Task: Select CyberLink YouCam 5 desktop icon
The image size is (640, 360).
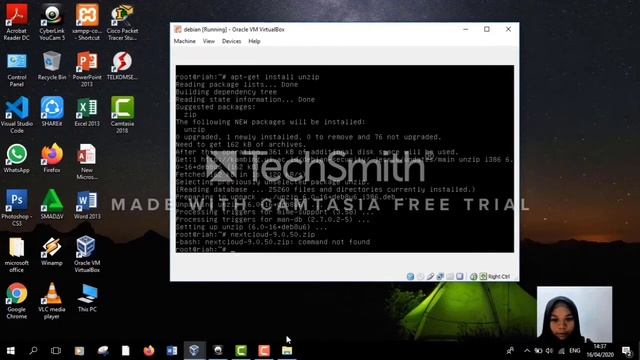Action: tap(52, 22)
